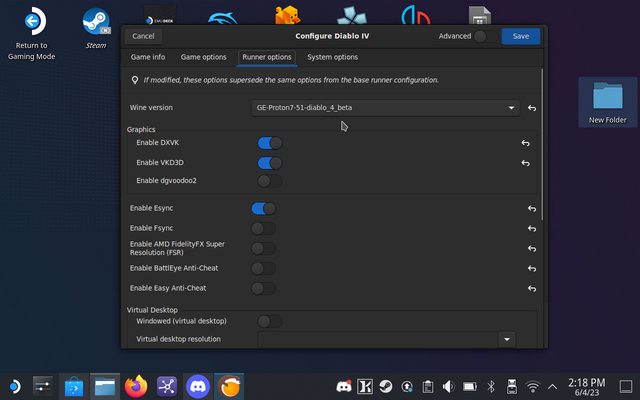This screenshot has height=400, width=640.
Task: Toggle the Advanced options switch
Action: 484,36
